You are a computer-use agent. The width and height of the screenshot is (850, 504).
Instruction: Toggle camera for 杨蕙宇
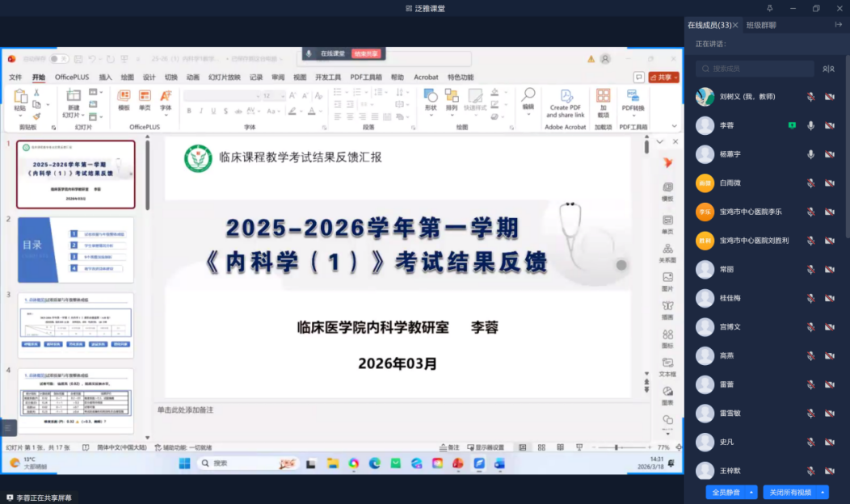(829, 154)
